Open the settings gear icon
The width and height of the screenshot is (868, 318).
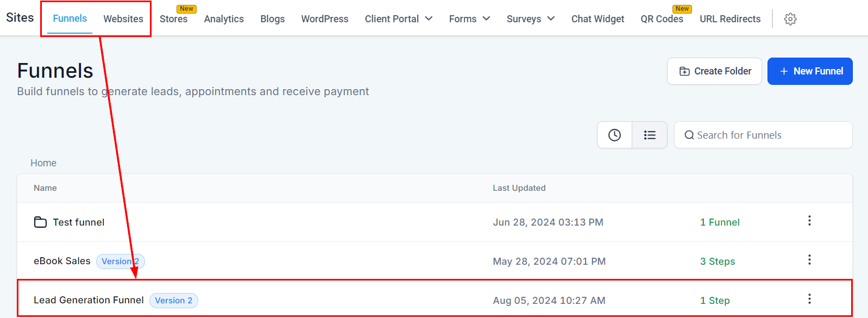click(790, 19)
